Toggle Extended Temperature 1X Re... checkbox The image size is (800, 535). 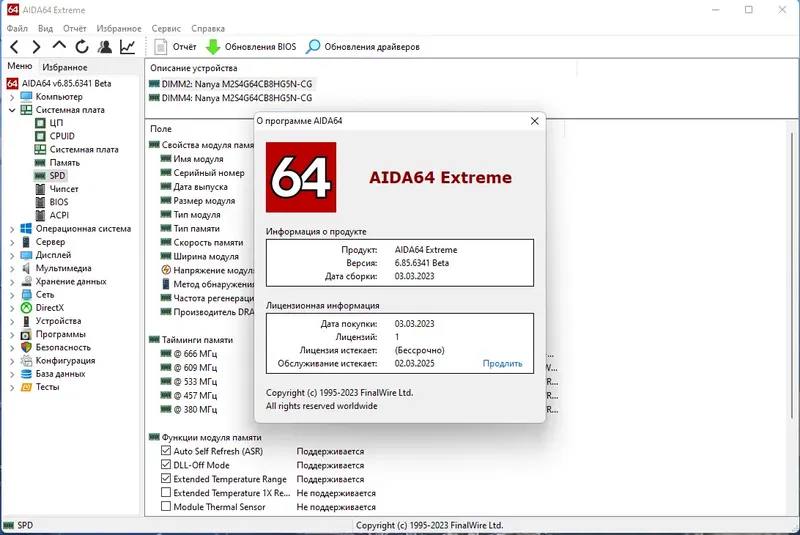point(166,493)
